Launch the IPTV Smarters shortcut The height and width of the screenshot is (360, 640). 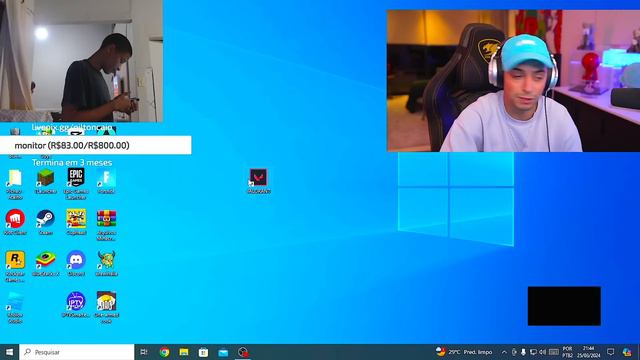coord(76,305)
